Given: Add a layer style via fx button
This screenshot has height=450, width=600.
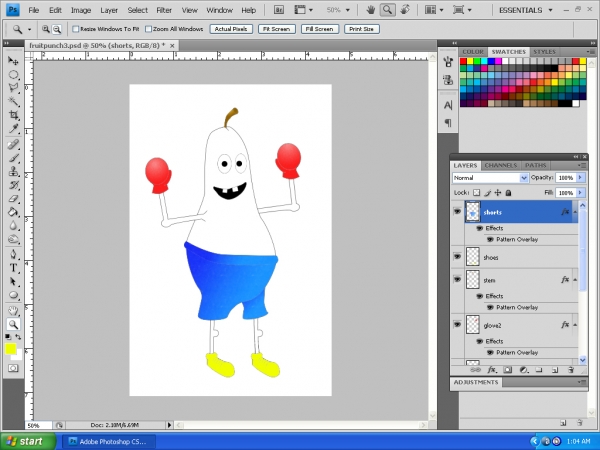Looking at the screenshot, I should pos(492,370).
